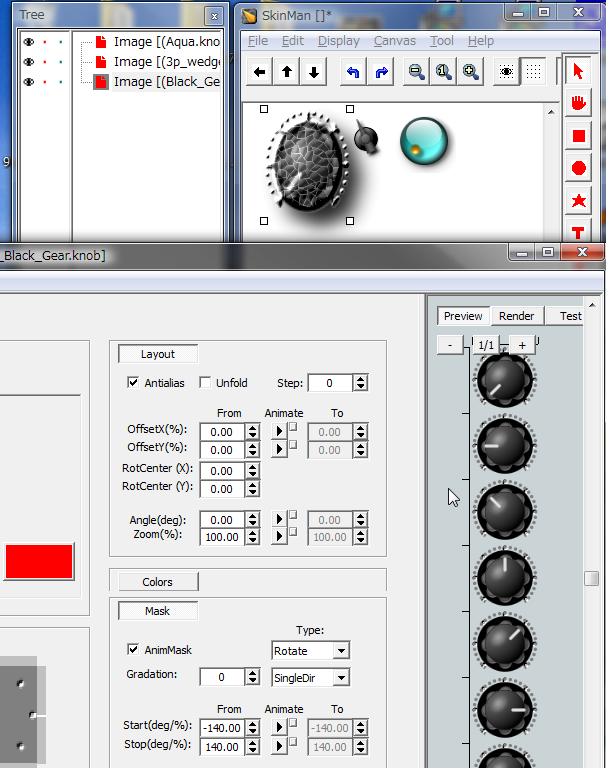
Task: Click OffsetY animate play arrow
Action: point(279,449)
